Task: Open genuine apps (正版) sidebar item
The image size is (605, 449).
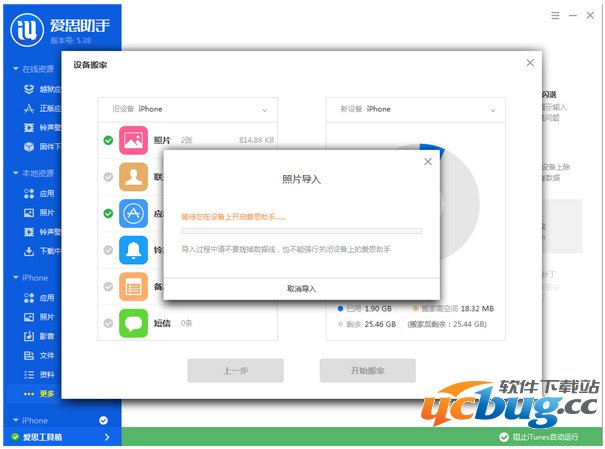Action: tap(42, 108)
